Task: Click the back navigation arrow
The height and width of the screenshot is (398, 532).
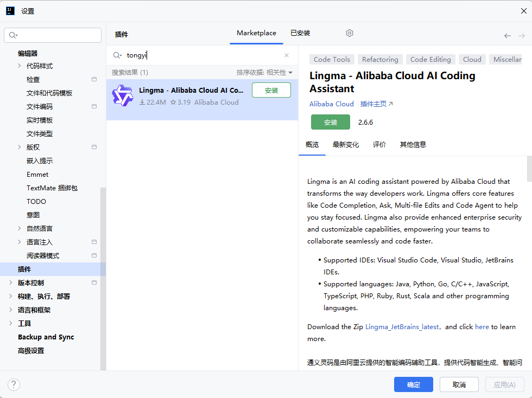Action: (x=507, y=36)
